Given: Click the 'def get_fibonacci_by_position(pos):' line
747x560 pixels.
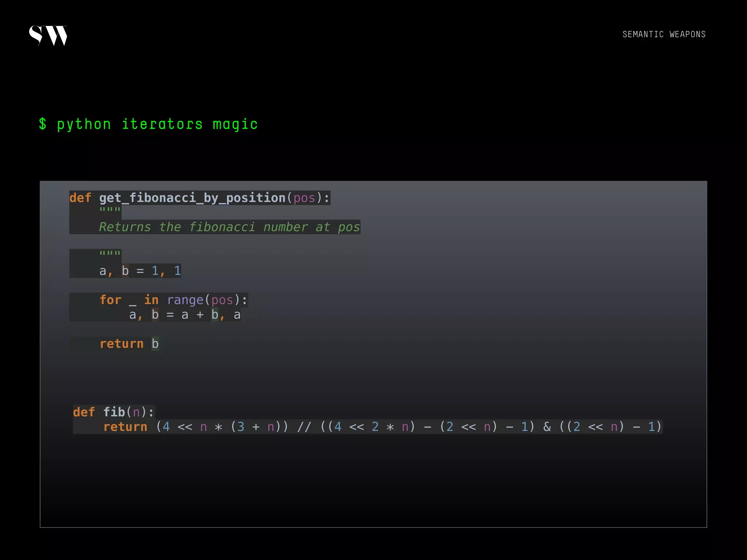Looking at the screenshot, I should (200, 198).
